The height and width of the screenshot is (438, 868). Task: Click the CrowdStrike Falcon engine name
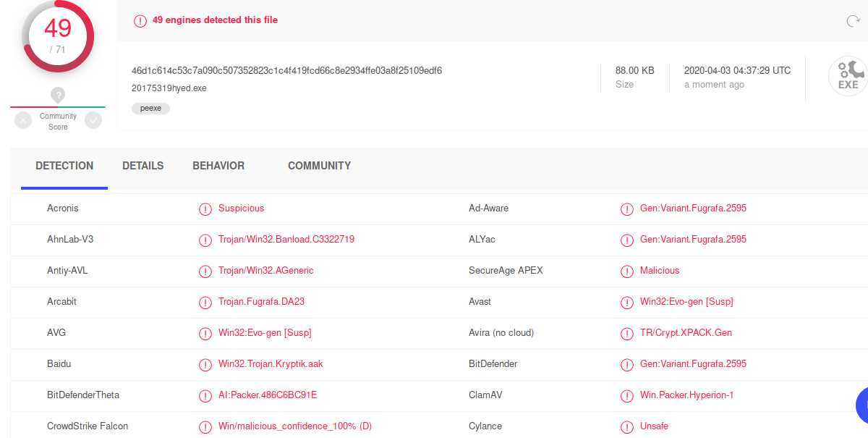coord(88,426)
